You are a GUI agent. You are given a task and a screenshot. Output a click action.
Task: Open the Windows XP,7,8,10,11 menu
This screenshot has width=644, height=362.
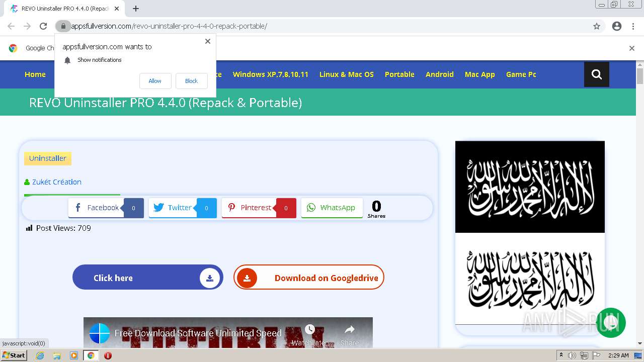[x=270, y=74]
